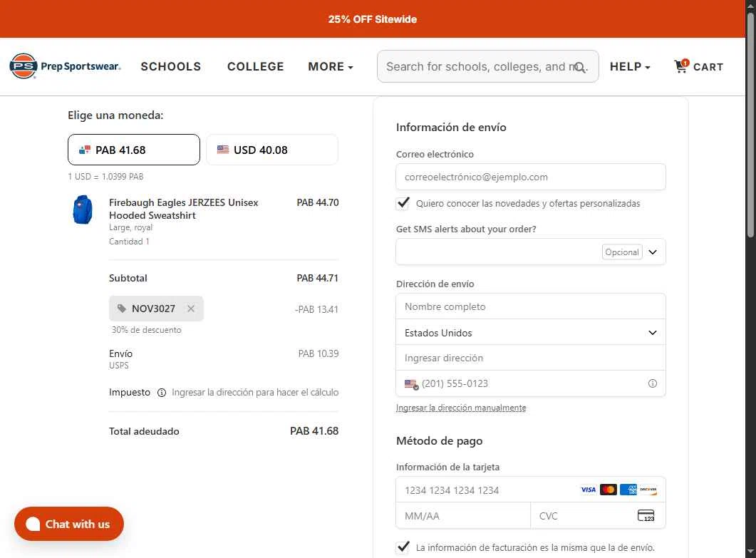The image size is (756, 558).
Task: Open the Chat with us button
Action: (69, 524)
